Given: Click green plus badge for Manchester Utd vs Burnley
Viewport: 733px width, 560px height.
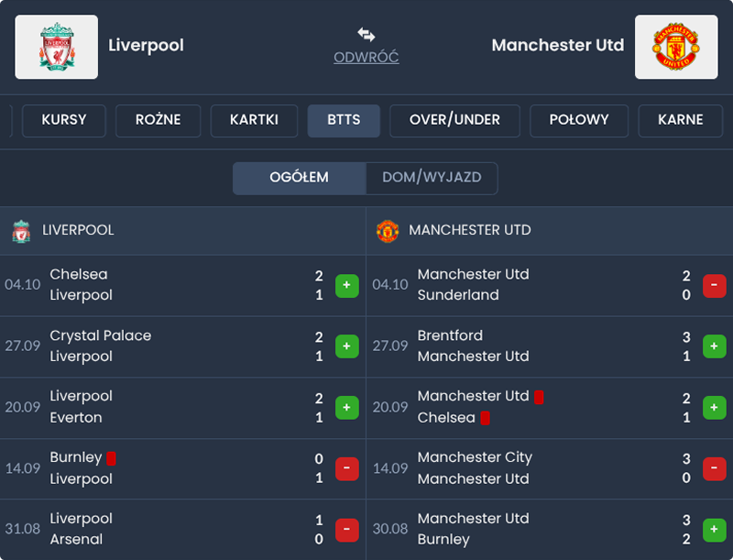Looking at the screenshot, I should [x=715, y=529].
